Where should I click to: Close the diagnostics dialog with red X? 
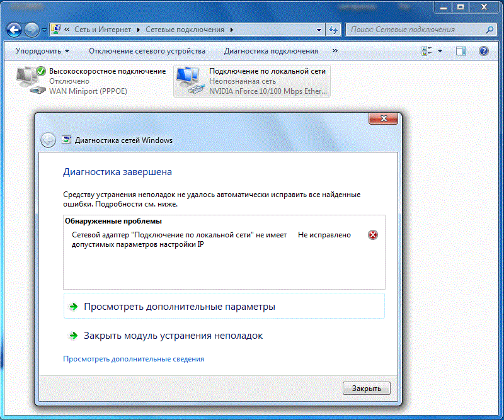[x=383, y=118]
